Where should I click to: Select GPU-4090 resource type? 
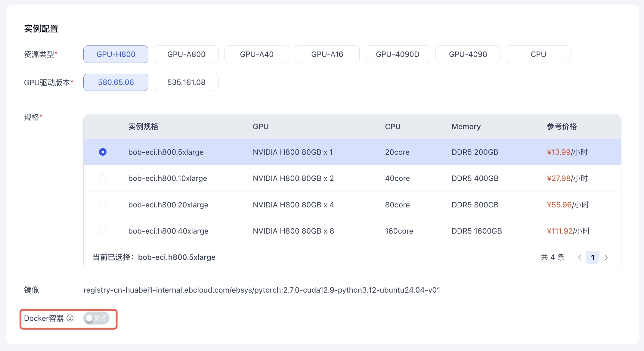468,54
